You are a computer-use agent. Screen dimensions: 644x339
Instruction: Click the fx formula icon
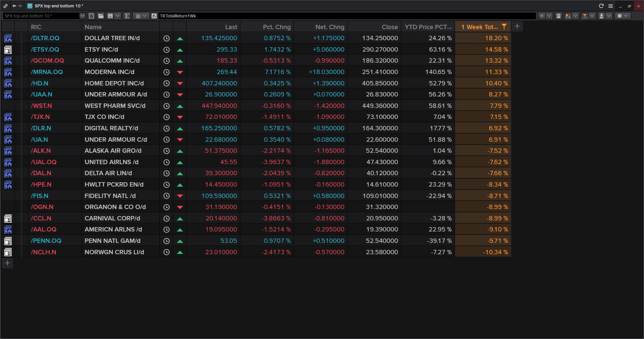[154, 16]
